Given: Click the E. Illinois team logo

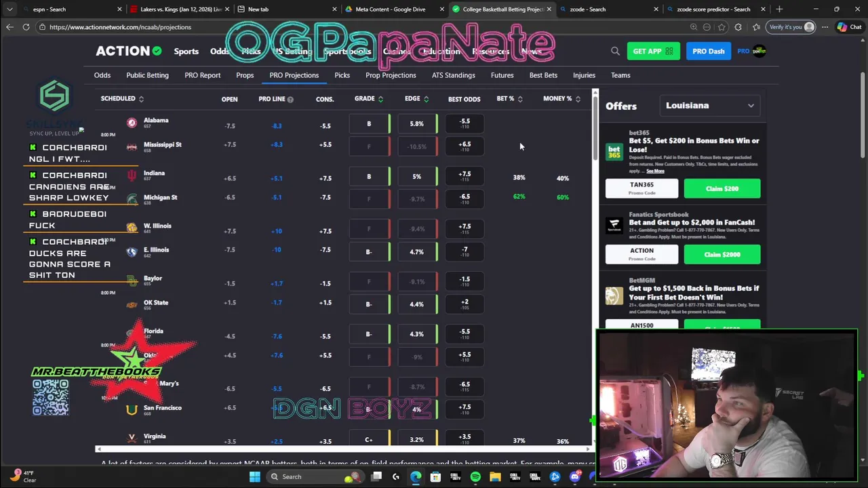Looking at the screenshot, I should [x=132, y=251].
